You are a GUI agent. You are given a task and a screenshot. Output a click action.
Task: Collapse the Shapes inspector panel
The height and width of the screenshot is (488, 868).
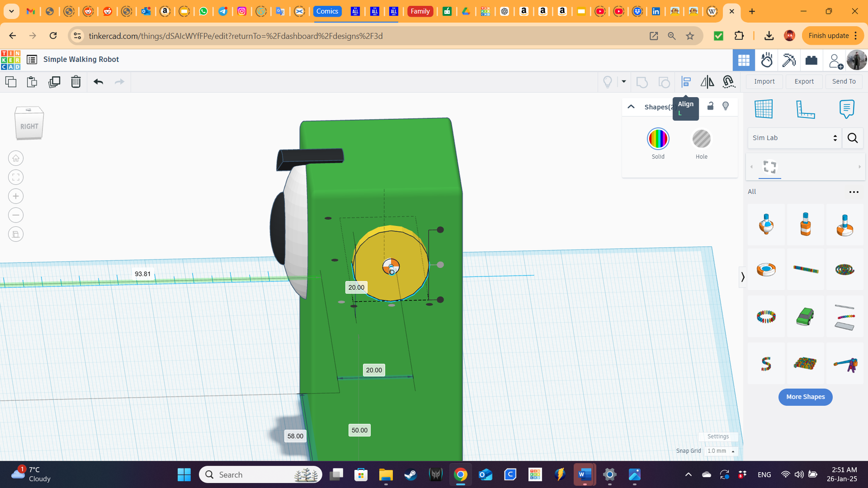point(631,106)
